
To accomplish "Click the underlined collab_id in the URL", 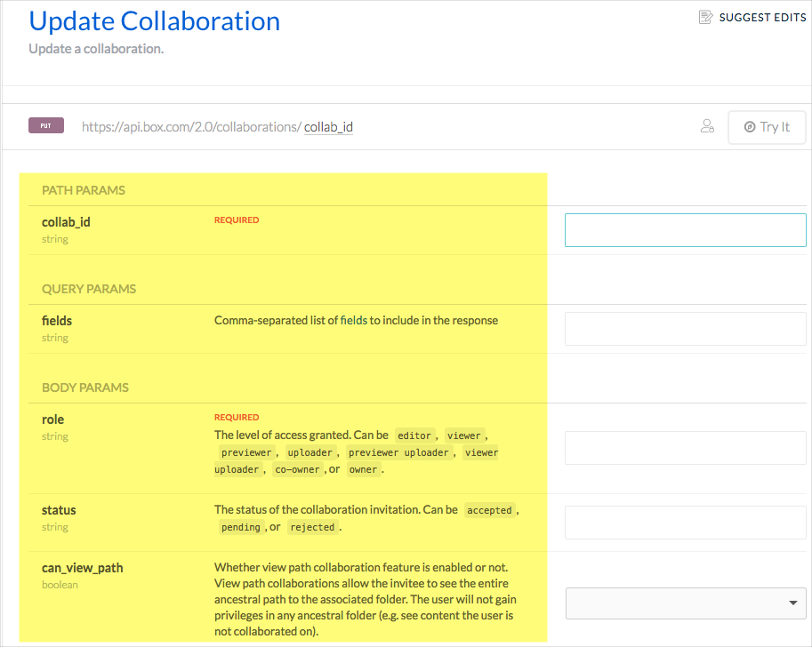I will (328, 127).
